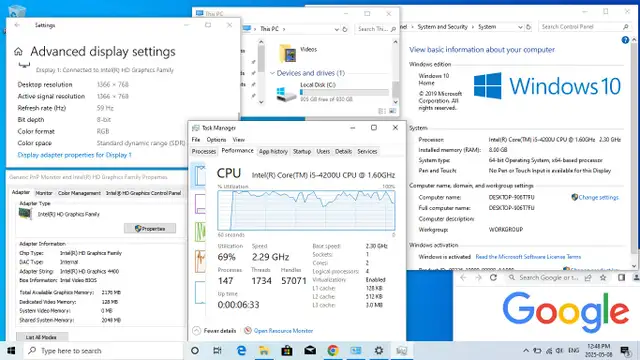Go back in the Settings window
Viewport: 640px width, 360px height.
[17, 25]
